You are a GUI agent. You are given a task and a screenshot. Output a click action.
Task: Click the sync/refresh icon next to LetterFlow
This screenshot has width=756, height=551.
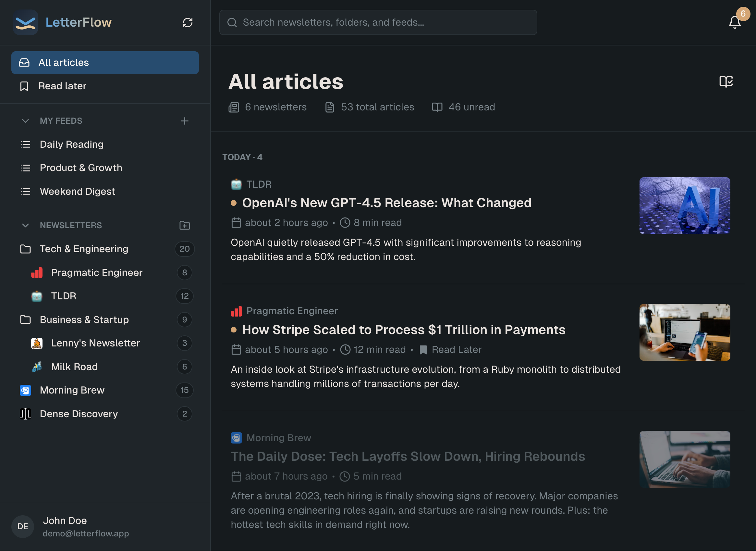188,22
